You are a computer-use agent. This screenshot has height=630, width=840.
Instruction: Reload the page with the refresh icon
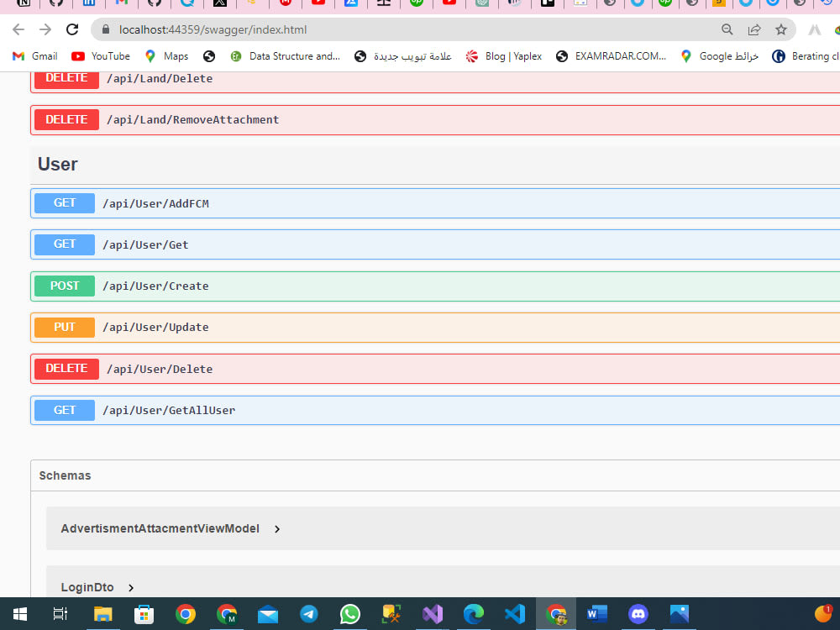[x=71, y=29]
